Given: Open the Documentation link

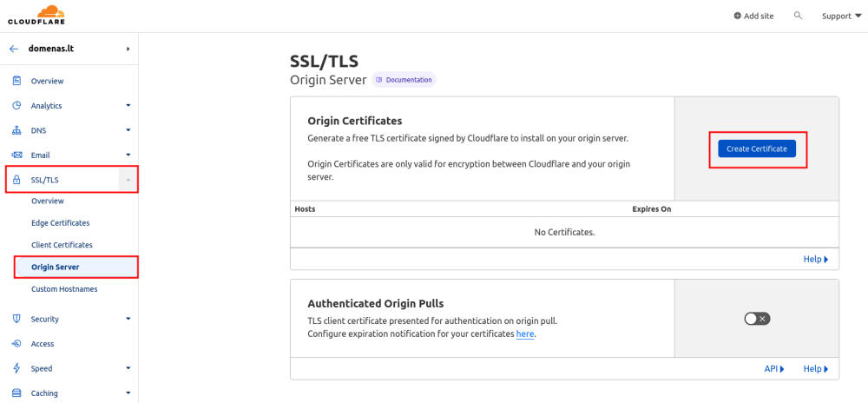Looking at the screenshot, I should [x=404, y=80].
